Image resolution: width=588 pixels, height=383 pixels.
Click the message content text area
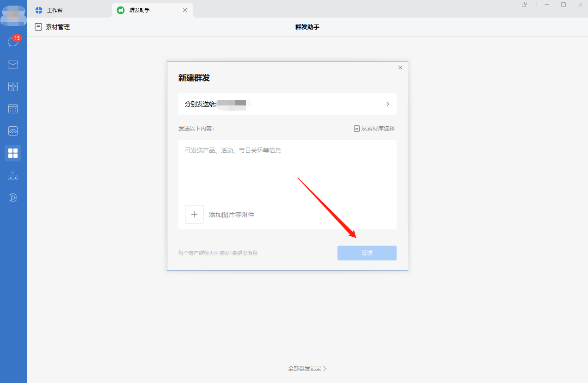coord(287,171)
